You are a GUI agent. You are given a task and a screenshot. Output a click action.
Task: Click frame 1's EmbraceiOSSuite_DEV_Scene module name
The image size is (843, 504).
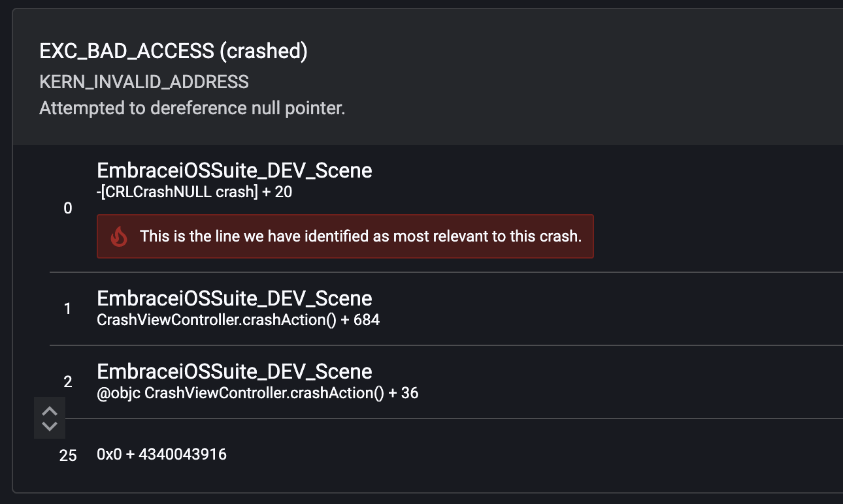click(235, 298)
